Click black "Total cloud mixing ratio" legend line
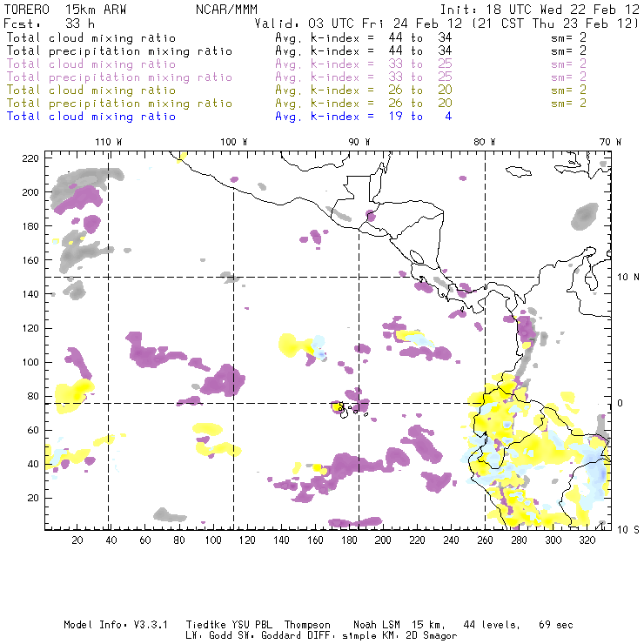Image resolution: width=644 pixels, height=644 pixels. pos(91,37)
